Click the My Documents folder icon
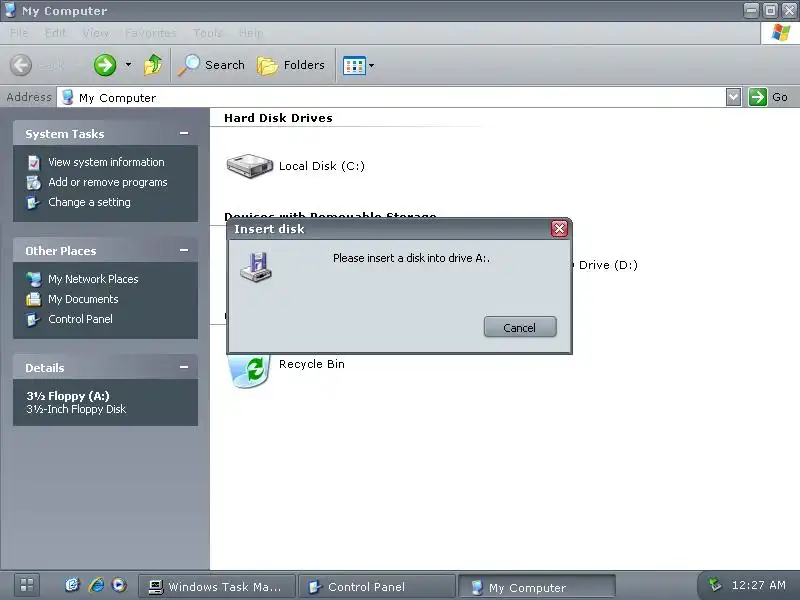This screenshot has height=600, width=800. click(34, 299)
